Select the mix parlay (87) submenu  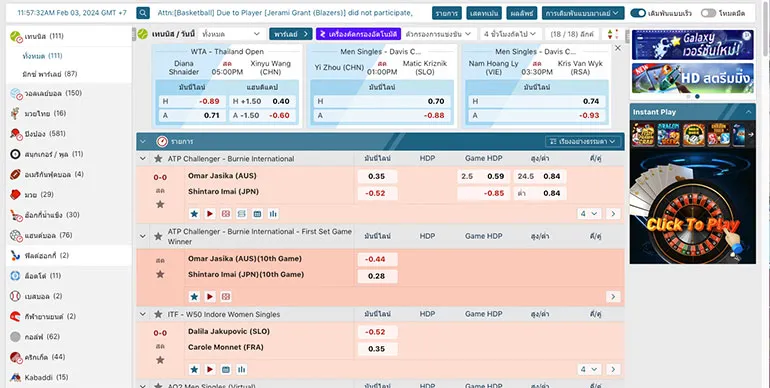coord(50,74)
